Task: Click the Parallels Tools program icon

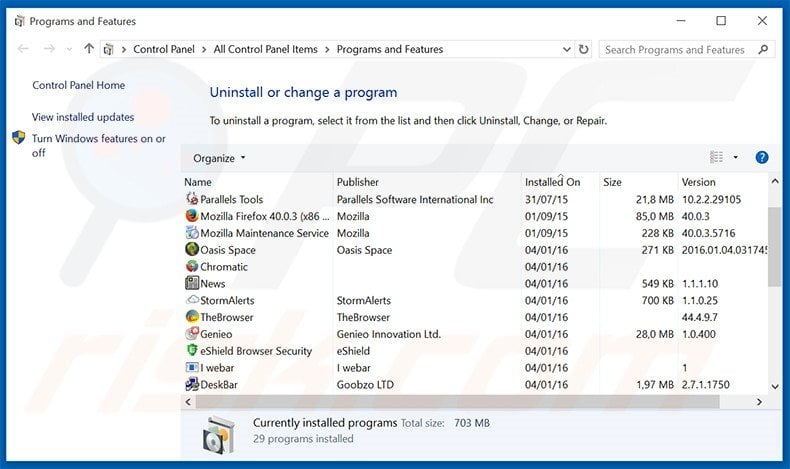Action: tap(192, 199)
